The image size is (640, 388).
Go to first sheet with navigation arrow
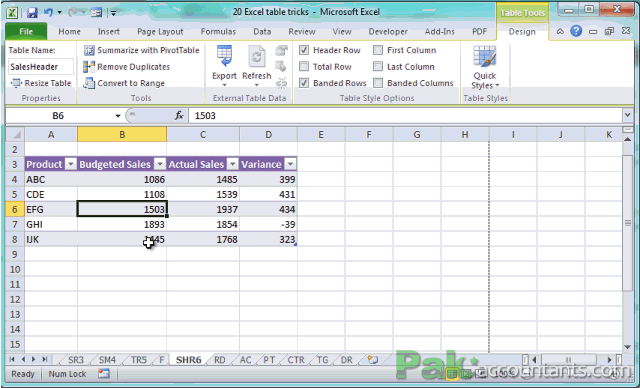(12, 359)
